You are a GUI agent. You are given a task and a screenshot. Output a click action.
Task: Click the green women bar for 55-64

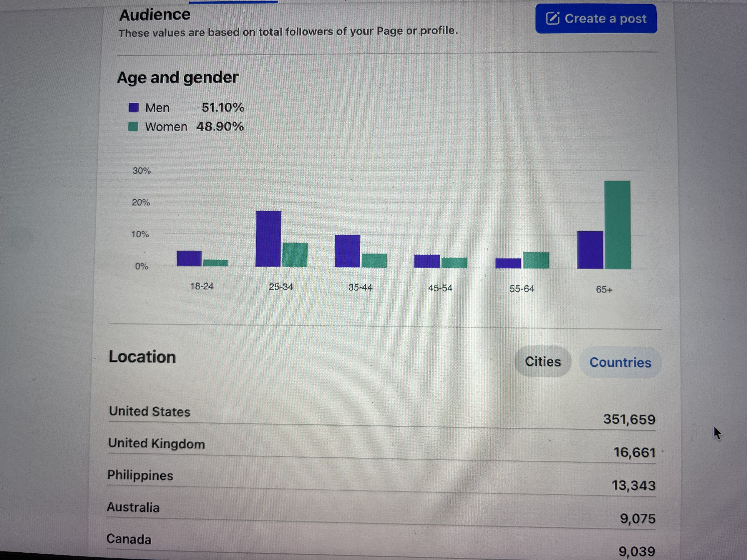tap(536, 260)
